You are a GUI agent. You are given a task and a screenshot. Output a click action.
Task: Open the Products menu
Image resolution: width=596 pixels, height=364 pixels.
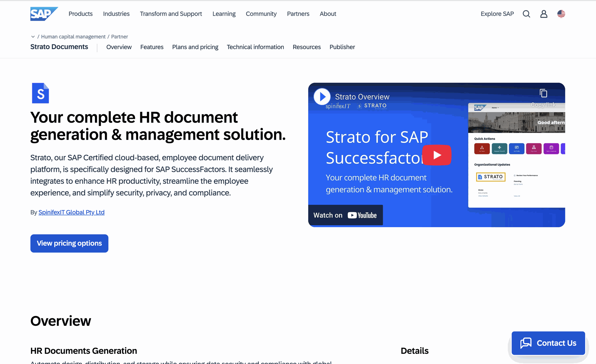[80, 14]
